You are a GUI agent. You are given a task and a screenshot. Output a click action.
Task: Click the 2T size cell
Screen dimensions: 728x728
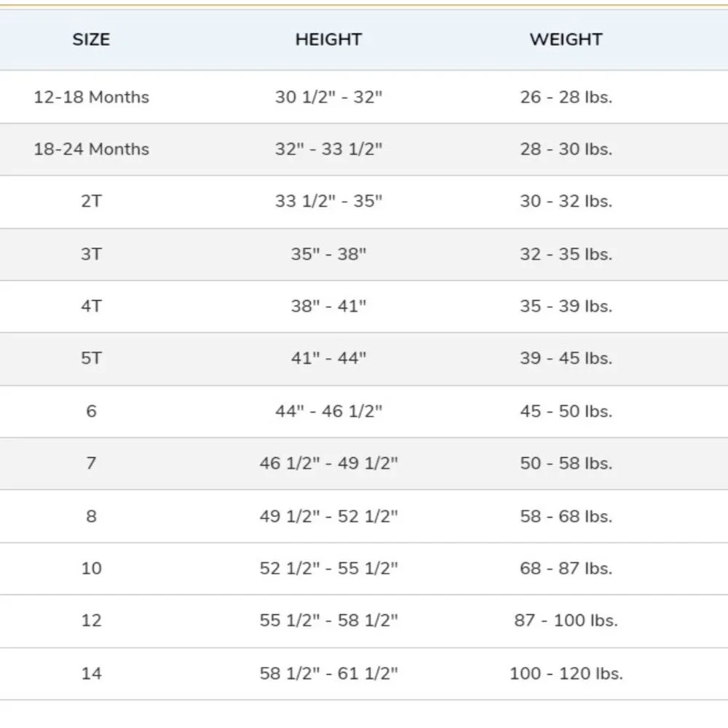(91, 201)
